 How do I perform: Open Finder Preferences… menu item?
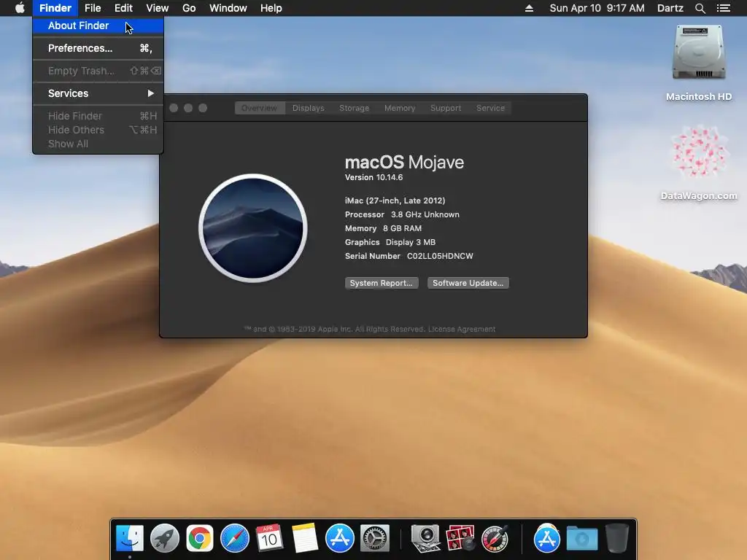click(x=98, y=48)
